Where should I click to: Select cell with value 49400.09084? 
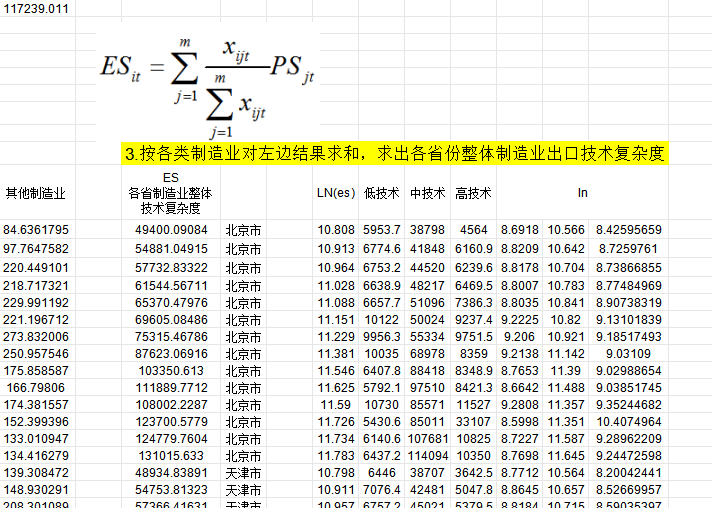click(x=170, y=230)
